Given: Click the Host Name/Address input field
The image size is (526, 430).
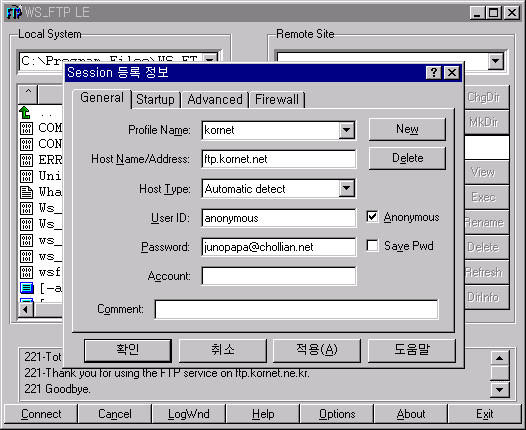Looking at the screenshot, I should 279,159.
